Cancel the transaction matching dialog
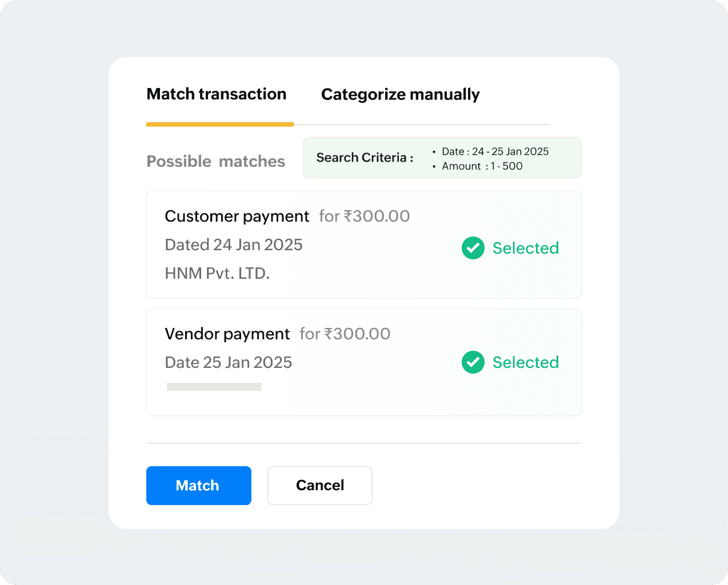Screen dimensions: 728x585 point(319,486)
